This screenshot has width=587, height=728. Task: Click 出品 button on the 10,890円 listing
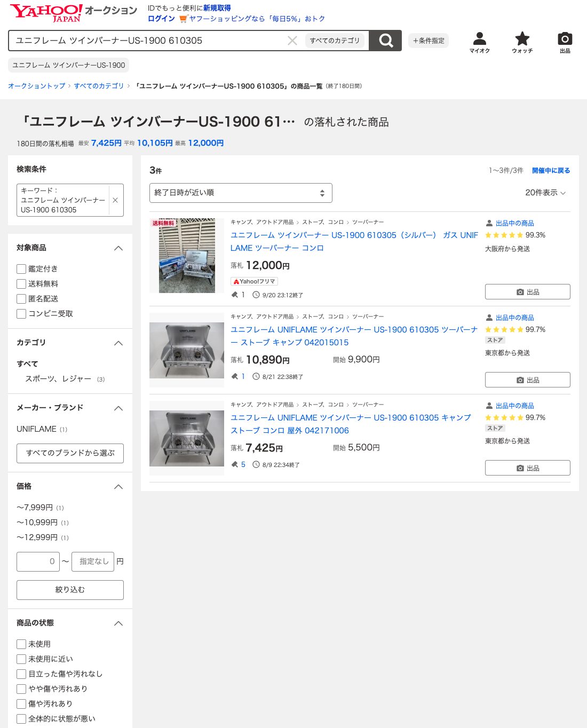527,380
